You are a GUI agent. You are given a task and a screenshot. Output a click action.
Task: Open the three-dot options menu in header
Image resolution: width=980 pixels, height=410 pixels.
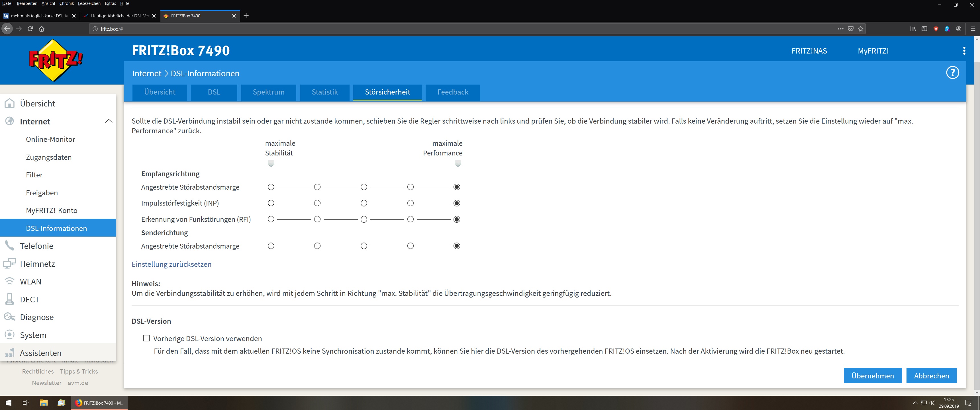coord(964,51)
